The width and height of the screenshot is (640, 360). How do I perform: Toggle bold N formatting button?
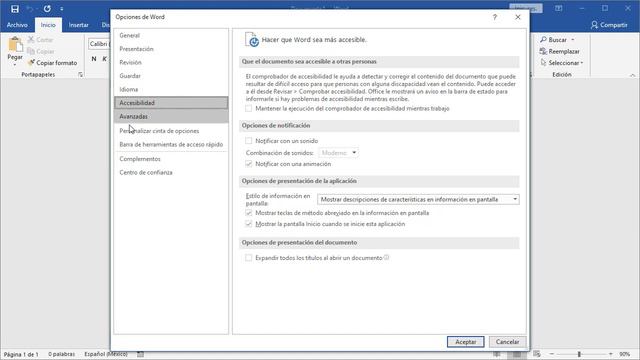tap(94, 59)
